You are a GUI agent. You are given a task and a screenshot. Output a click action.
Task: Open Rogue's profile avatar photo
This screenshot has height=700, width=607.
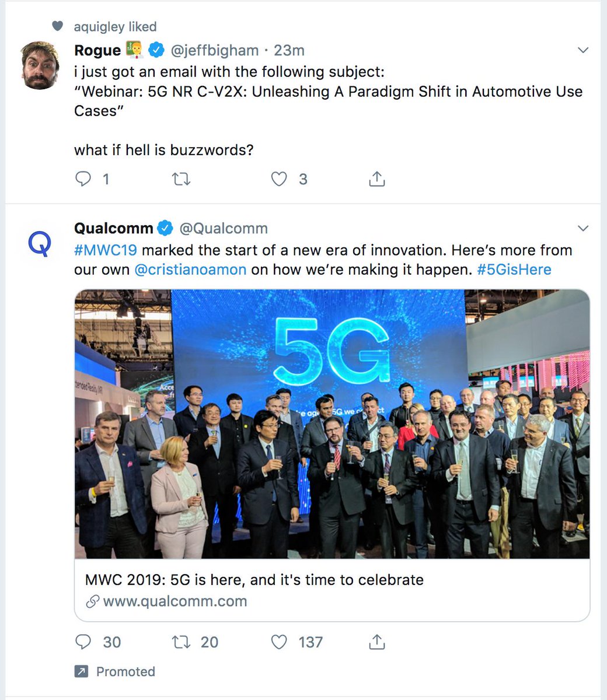[41, 65]
